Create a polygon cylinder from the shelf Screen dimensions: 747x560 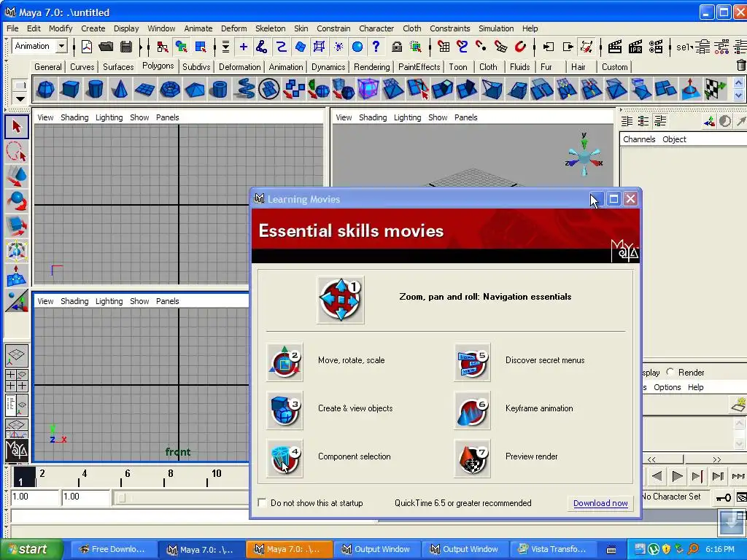[95, 89]
